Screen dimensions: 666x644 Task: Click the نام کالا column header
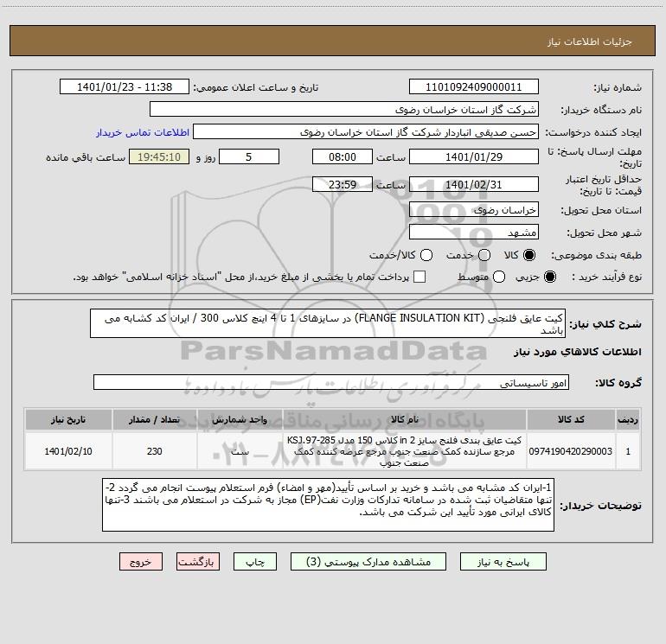[405, 420]
